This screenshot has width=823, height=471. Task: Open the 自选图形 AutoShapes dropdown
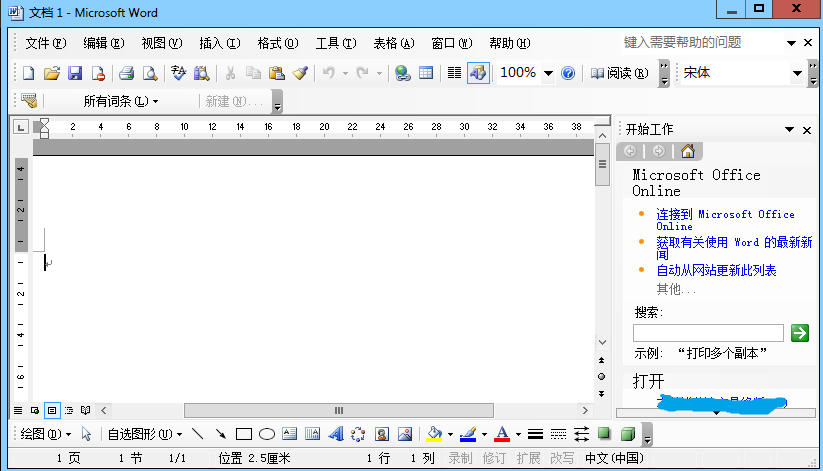[x=145, y=434]
